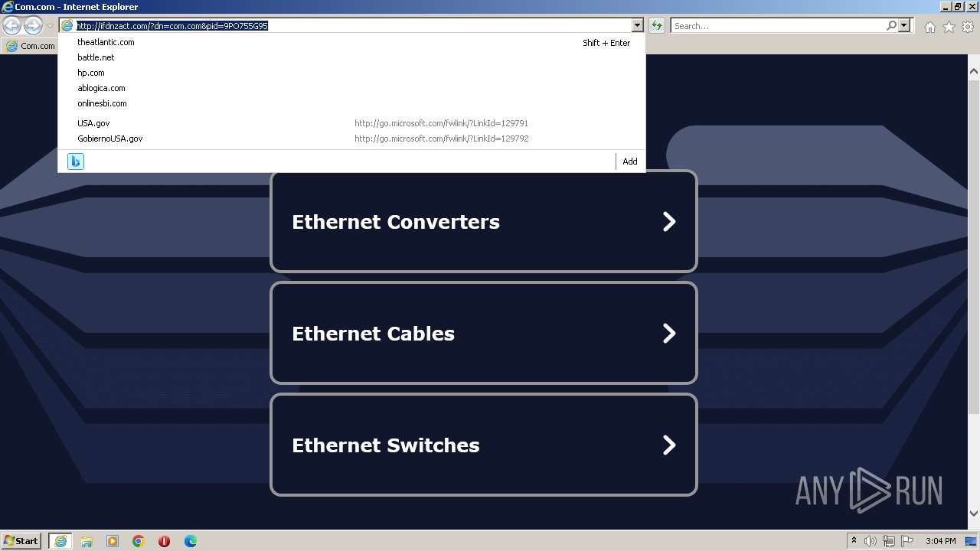Open Favorites star icon
This screenshot has width=980, height=551.
tap(949, 27)
